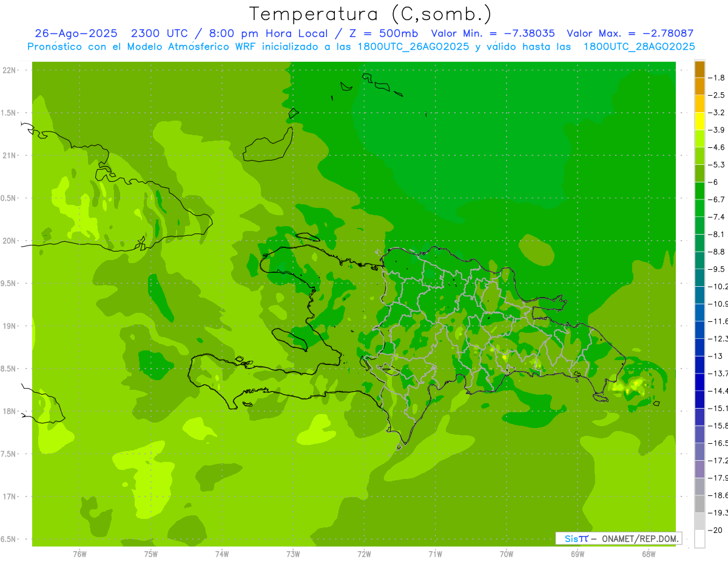Click the '-13' legend value
Screen dimensions: 728x562
715,356
